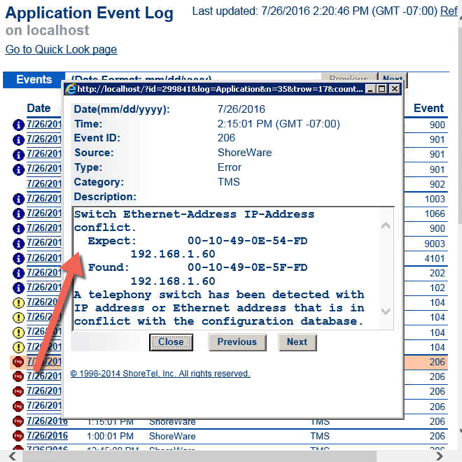
Task: Open the date link in event 1003 row
Action: point(44,198)
